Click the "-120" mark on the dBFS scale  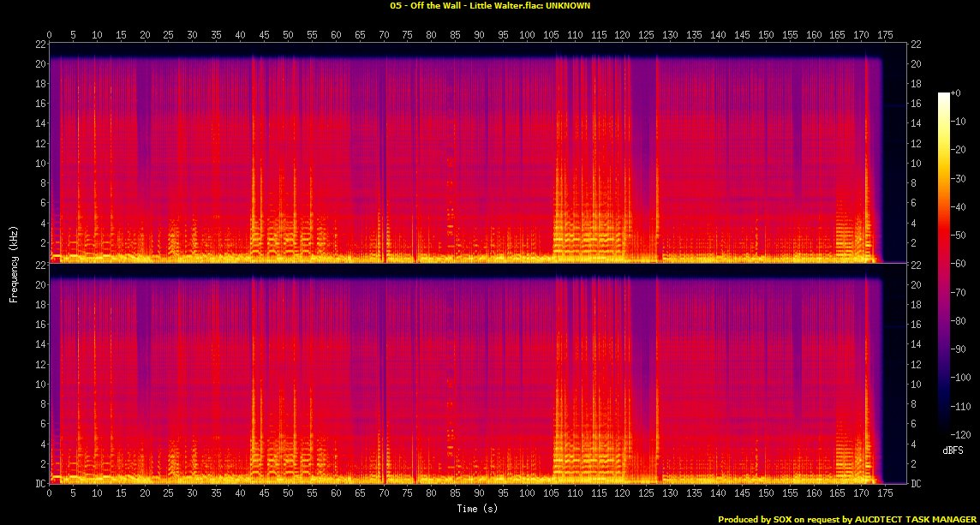(962, 435)
